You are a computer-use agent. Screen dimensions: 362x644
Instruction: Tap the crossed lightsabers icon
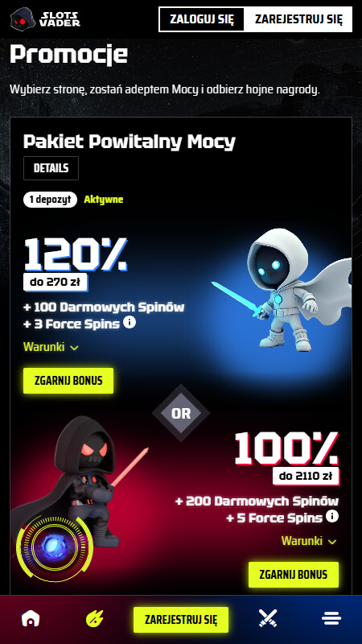(268, 618)
